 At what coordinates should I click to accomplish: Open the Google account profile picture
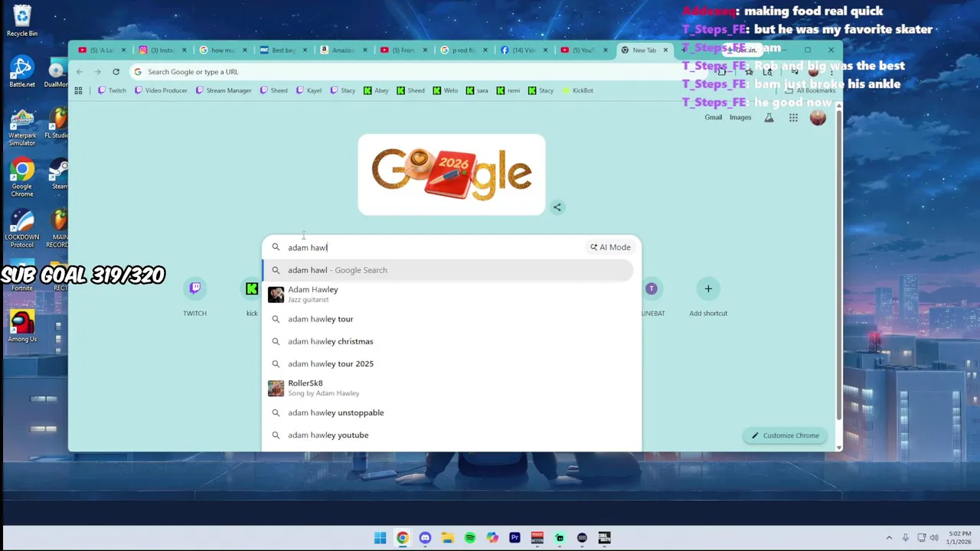(818, 117)
